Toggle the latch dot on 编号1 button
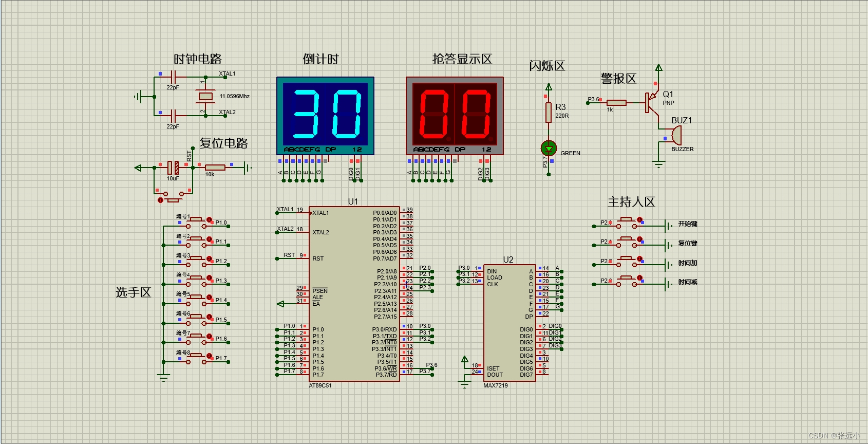This screenshot has width=868, height=444. (x=210, y=220)
